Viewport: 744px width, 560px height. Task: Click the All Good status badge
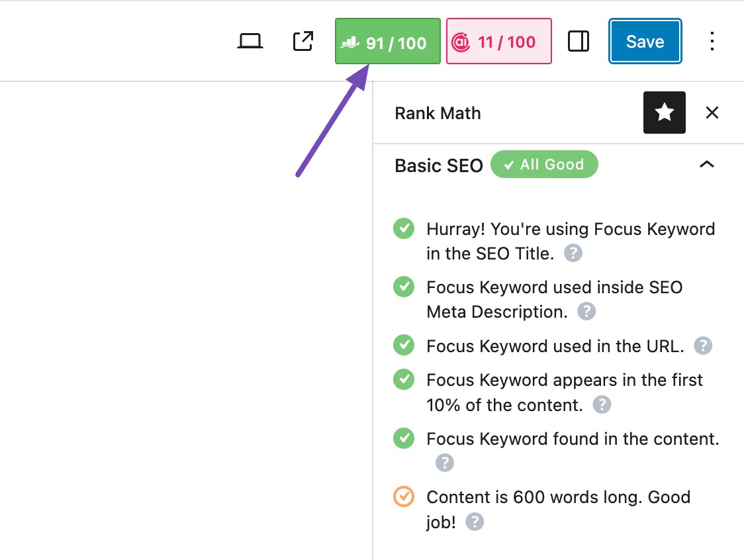[x=544, y=164]
